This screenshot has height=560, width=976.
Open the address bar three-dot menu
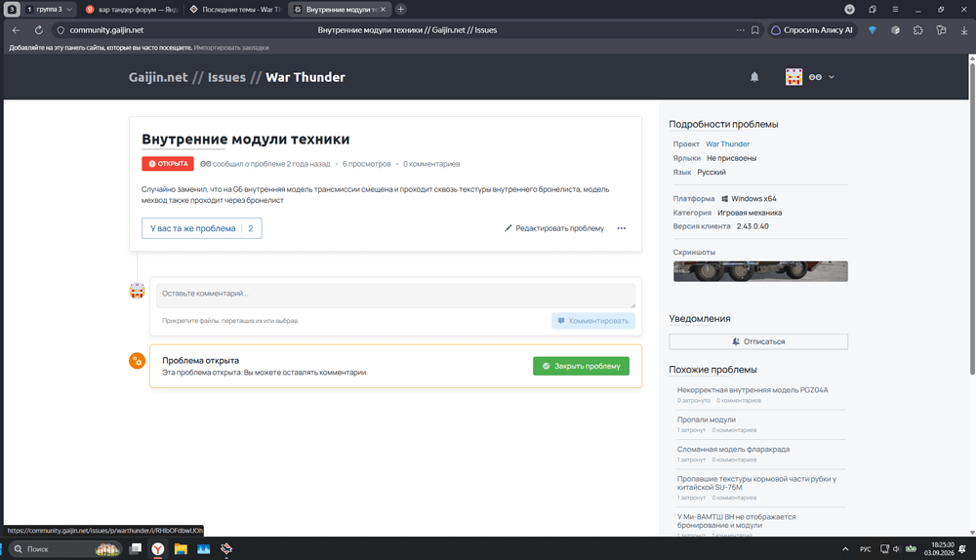click(740, 30)
